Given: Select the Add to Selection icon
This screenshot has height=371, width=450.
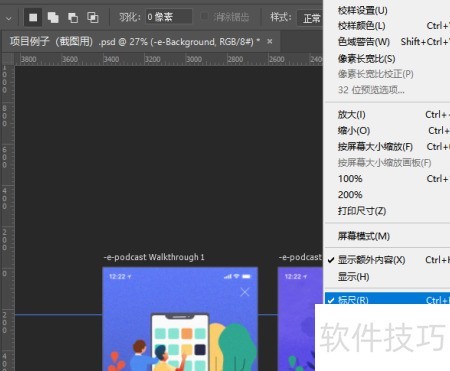Looking at the screenshot, I should [53, 17].
